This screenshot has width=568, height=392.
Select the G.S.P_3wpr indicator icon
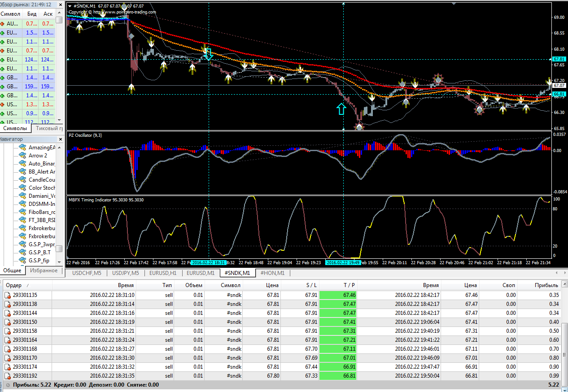pos(22,244)
